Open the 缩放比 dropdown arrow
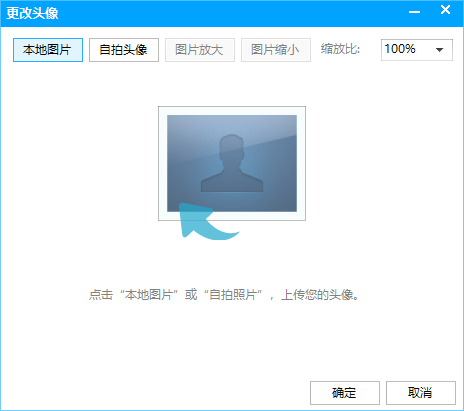Viewport: 464px width, 411px height. (440, 50)
